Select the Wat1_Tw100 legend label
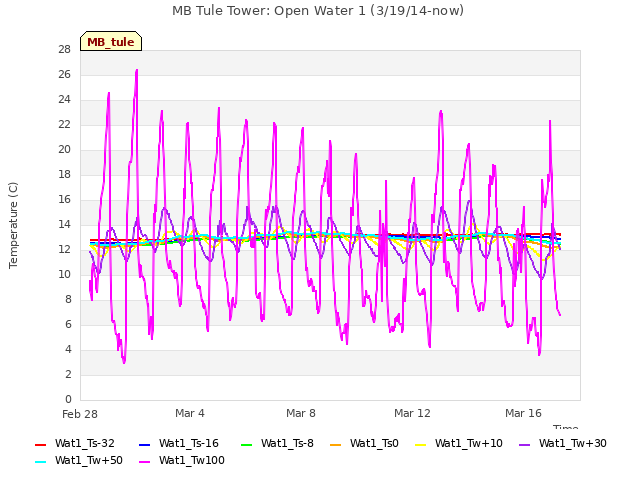 coord(192,461)
